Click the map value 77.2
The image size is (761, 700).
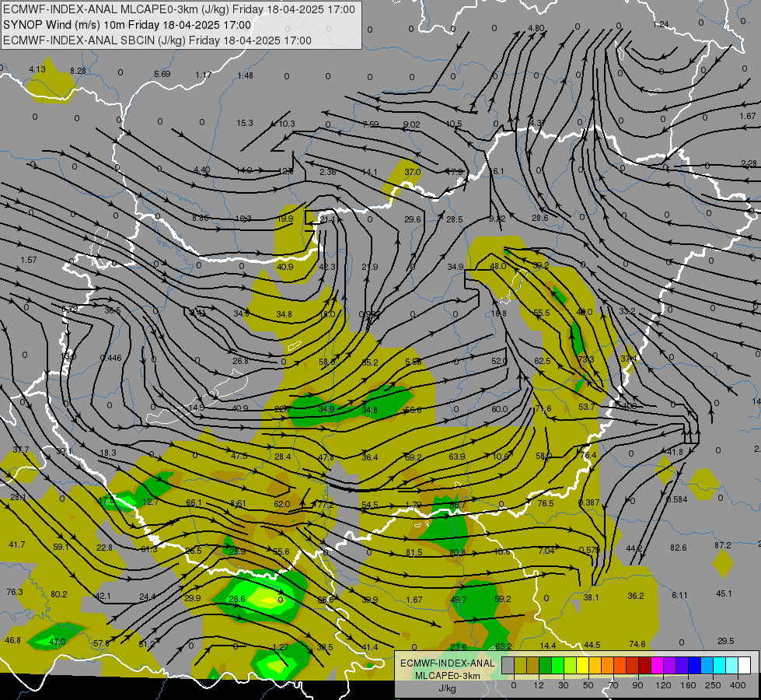coord(325,505)
